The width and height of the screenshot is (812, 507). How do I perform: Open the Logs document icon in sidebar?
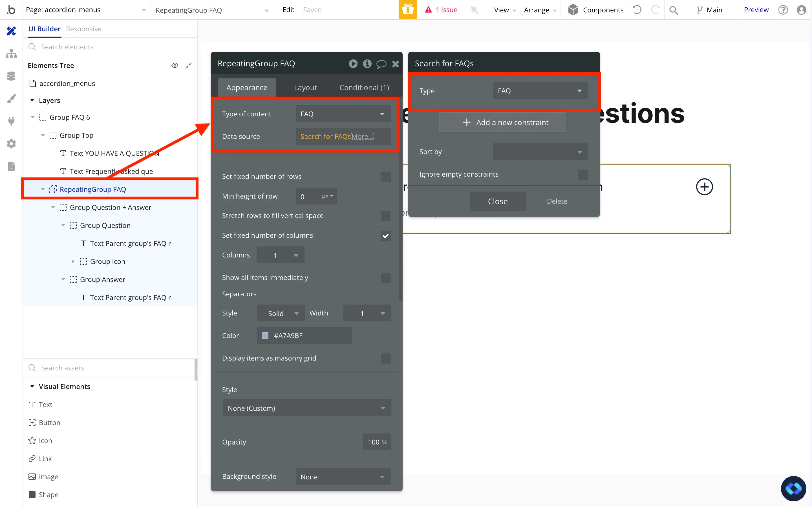pyautogui.click(x=11, y=166)
